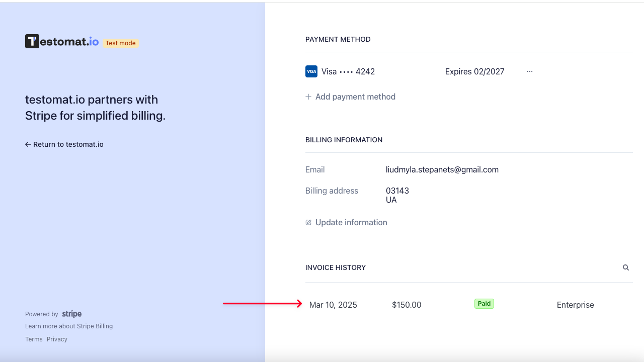This screenshot has height=362, width=644.
Task: Open the Privacy link
Action: 57,339
